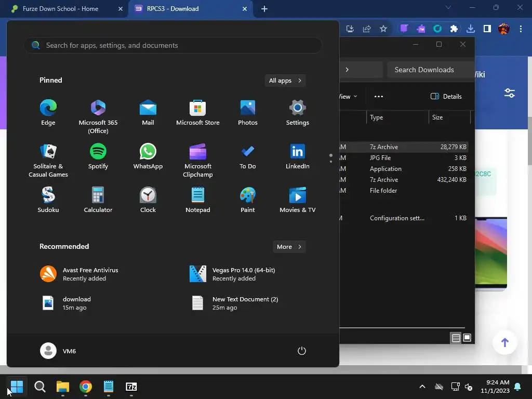Image resolution: width=532 pixels, height=399 pixels.
Task: Open Microsoft Store from pinned apps
Action: pyautogui.click(x=198, y=113)
